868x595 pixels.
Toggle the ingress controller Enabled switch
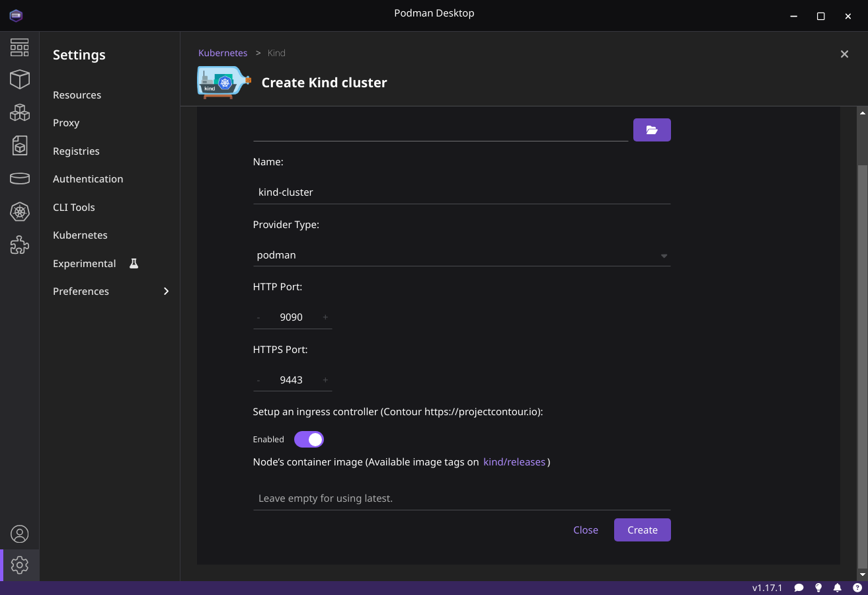(x=309, y=439)
